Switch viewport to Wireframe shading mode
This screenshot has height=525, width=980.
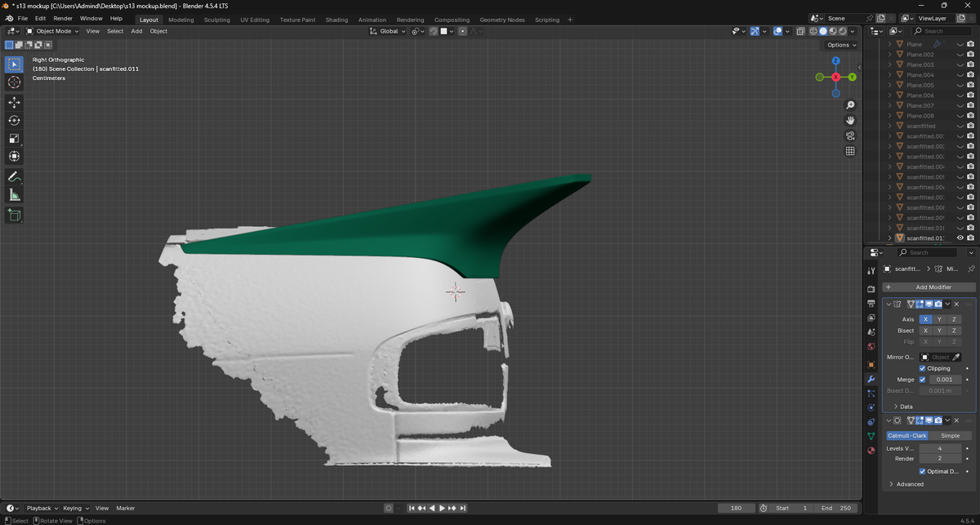coord(813,31)
